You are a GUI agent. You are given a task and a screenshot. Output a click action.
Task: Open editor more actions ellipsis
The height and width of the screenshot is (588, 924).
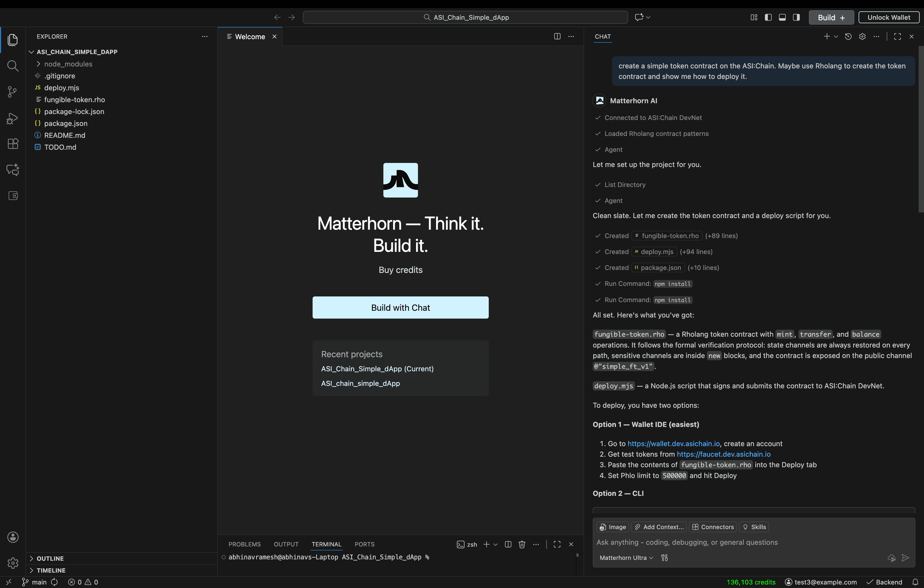tap(571, 36)
